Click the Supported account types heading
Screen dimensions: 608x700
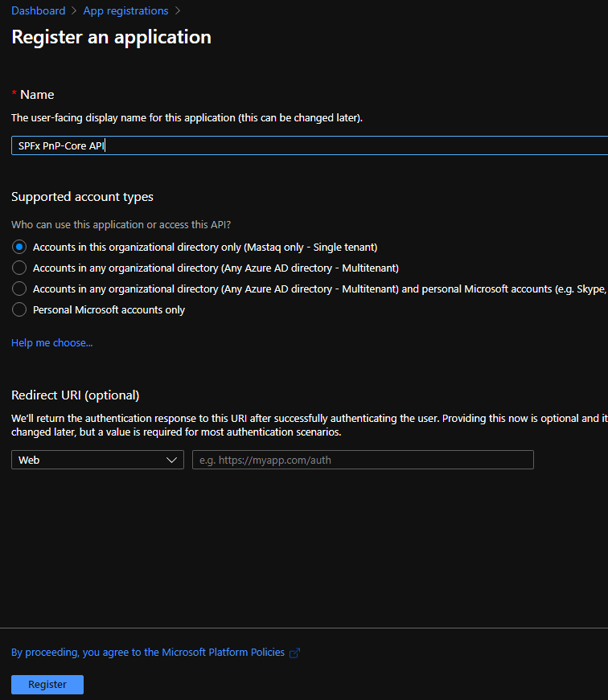(x=82, y=197)
